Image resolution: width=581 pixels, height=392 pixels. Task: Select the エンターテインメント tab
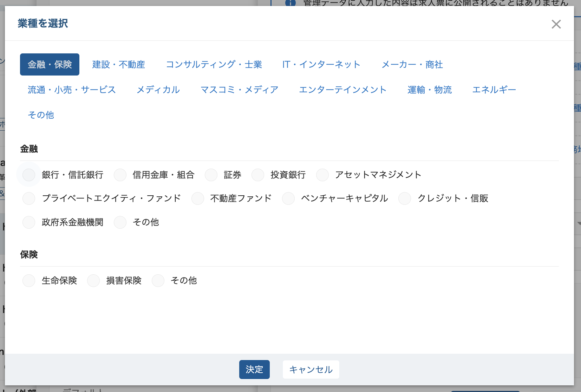(x=342, y=90)
